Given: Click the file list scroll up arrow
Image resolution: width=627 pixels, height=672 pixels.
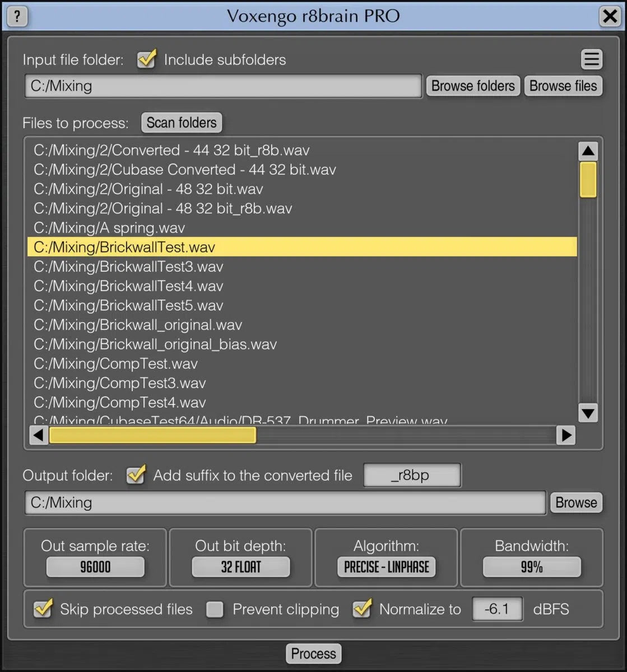Looking at the screenshot, I should pos(588,151).
